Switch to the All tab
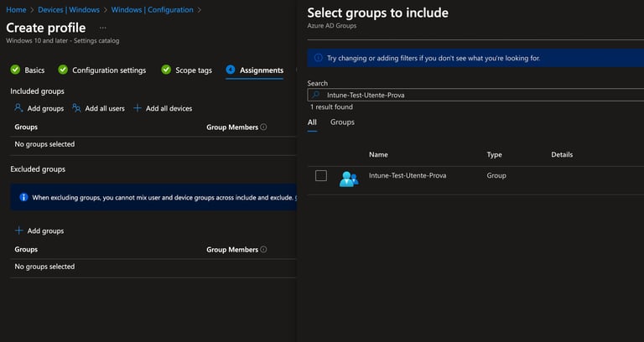 pos(312,122)
